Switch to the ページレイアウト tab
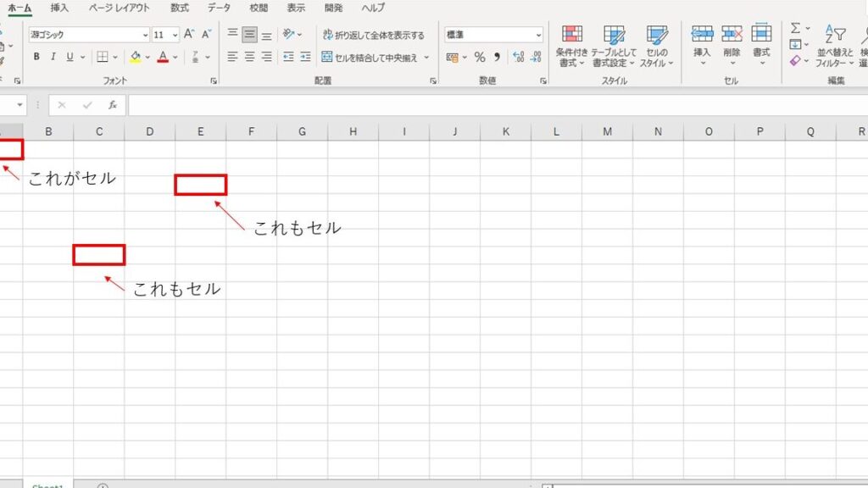 point(119,8)
